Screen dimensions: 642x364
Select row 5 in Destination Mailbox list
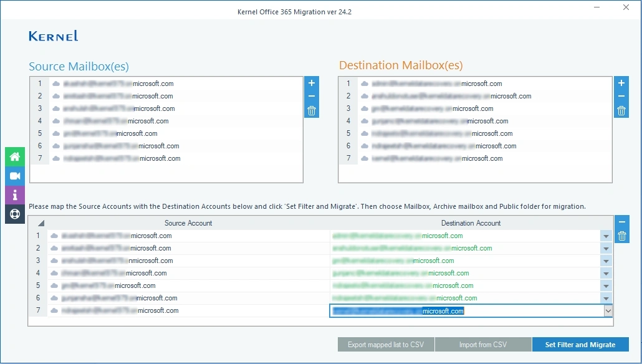436,133
